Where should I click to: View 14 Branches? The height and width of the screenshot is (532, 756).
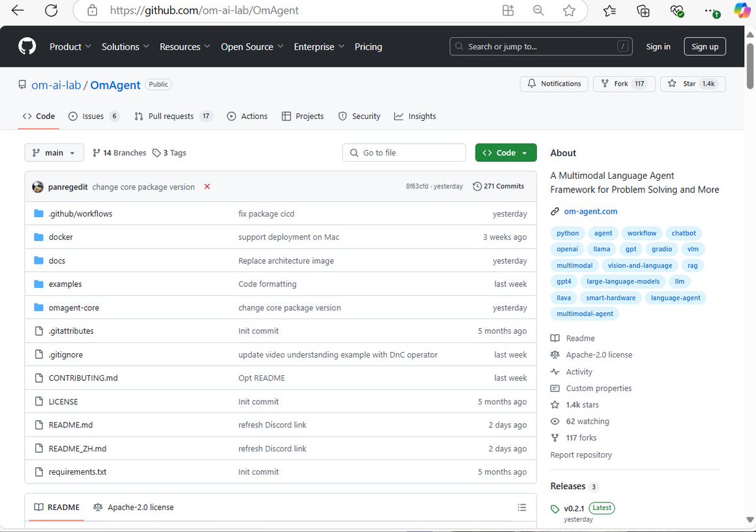(119, 153)
